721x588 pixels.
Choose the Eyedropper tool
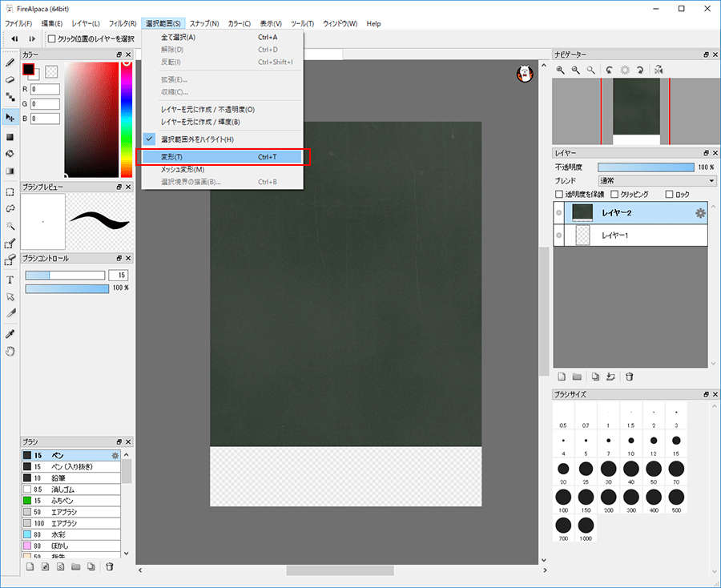10,333
